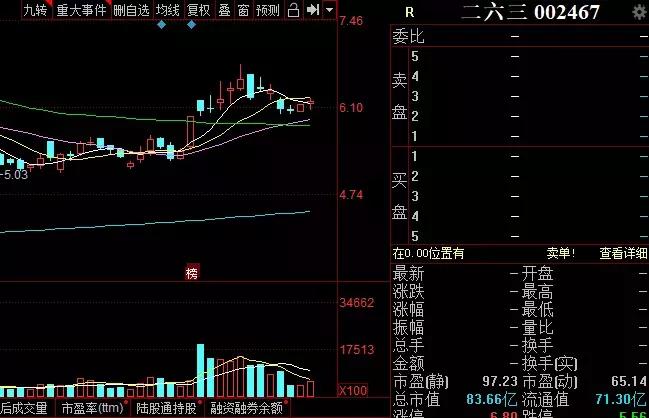This screenshot has width=649, height=418.
Task: Click the 振幅 amplitude label
Action: pos(408,327)
